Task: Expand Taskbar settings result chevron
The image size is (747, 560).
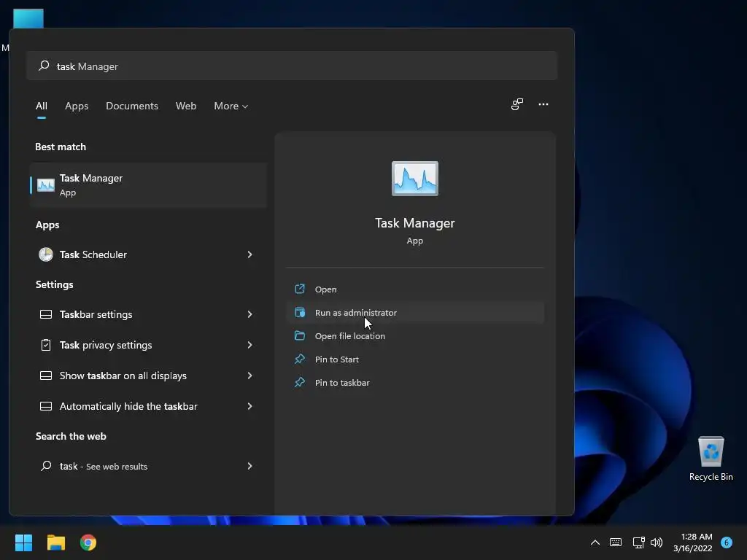Action: (249, 314)
